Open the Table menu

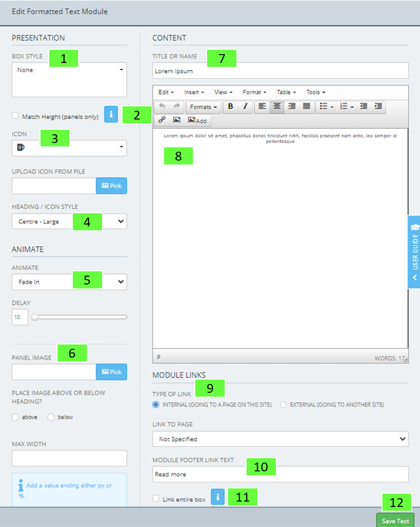[x=286, y=92]
